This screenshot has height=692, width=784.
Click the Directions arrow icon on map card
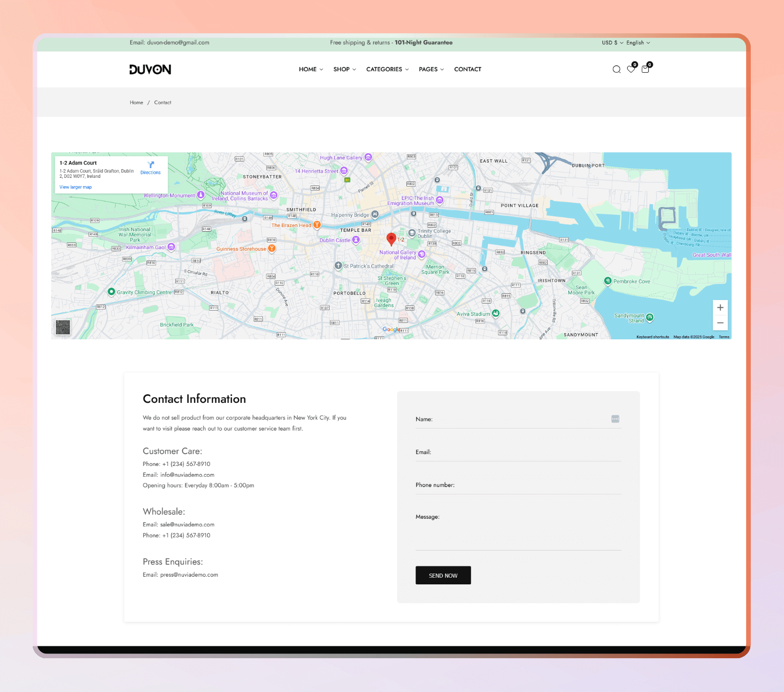coord(151,165)
